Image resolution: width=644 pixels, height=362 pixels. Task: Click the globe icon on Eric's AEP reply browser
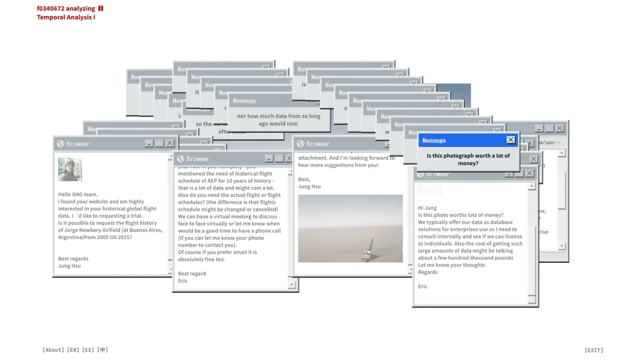181,159
